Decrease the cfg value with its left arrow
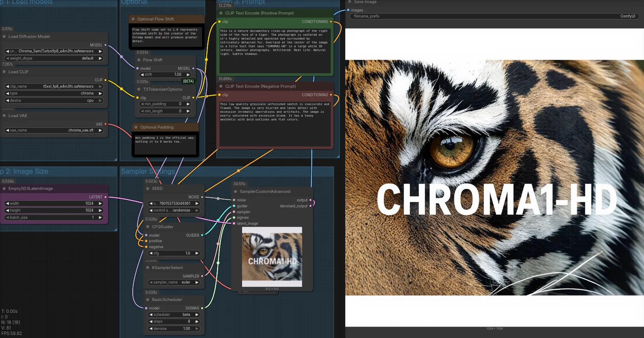The width and height of the screenshot is (644, 338). coord(150,253)
